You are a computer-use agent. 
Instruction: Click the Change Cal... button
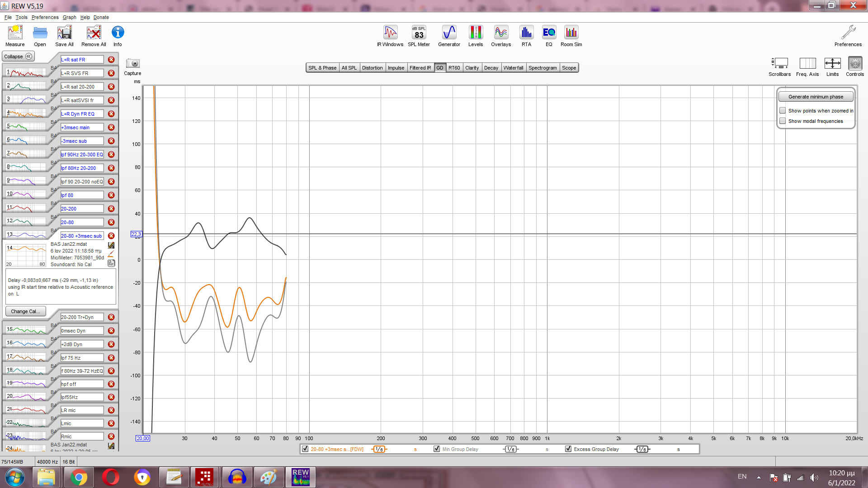point(25,311)
